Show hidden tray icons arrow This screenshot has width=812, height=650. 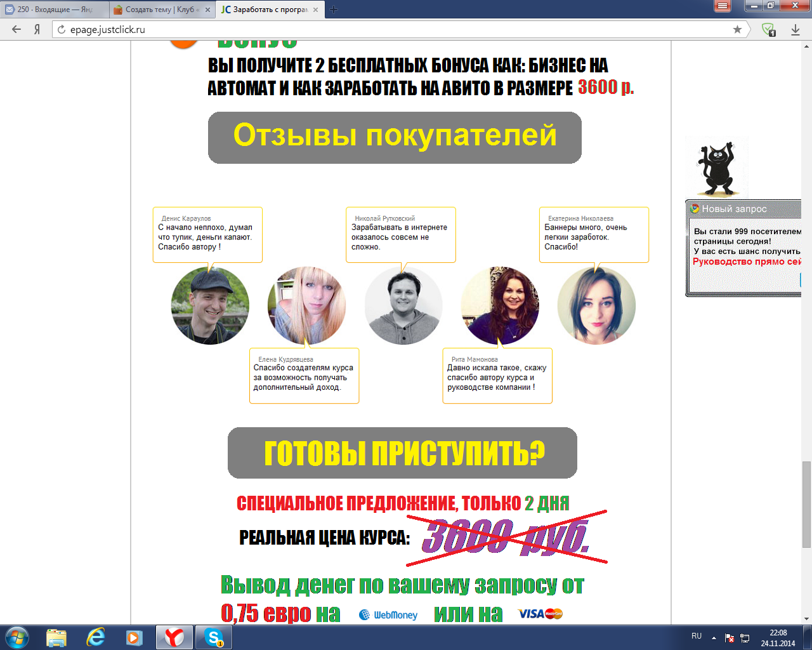pyautogui.click(x=714, y=637)
